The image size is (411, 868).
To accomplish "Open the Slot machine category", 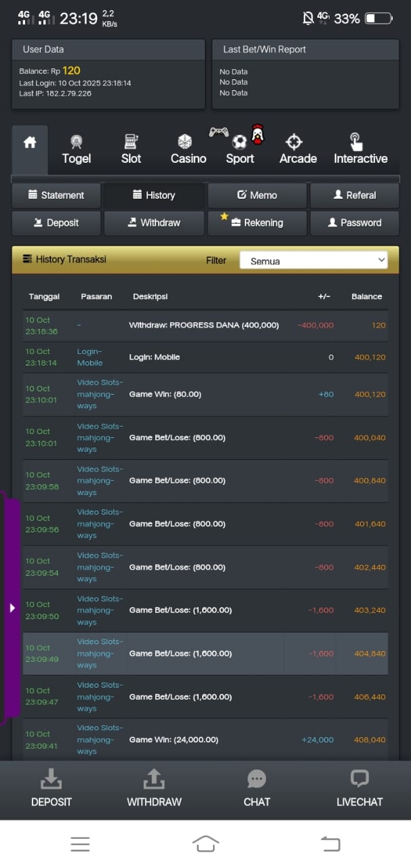I will point(131,149).
